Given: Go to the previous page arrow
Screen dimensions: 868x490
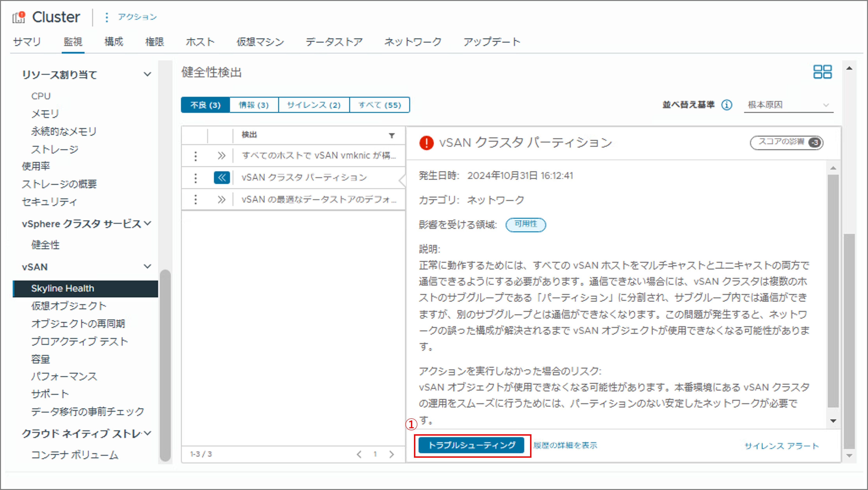Looking at the screenshot, I should pos(359,454).
